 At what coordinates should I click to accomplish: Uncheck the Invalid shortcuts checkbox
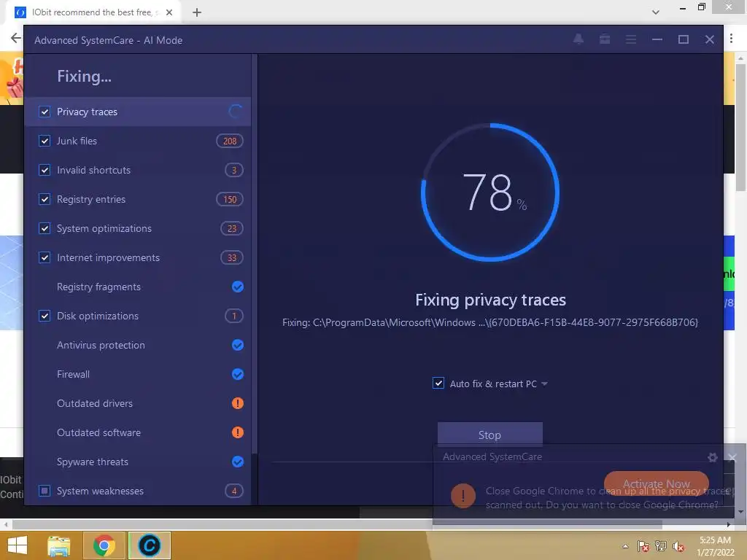(x=44, y=170)
